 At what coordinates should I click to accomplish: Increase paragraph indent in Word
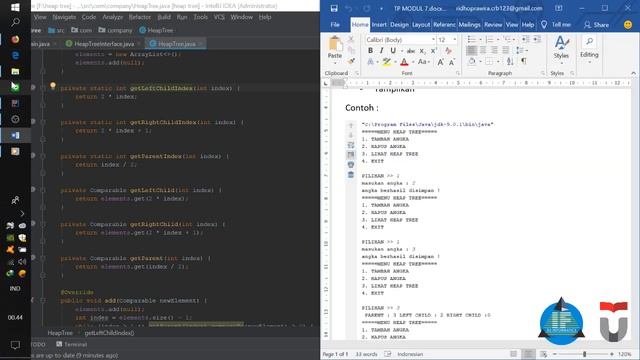[537, 39]
